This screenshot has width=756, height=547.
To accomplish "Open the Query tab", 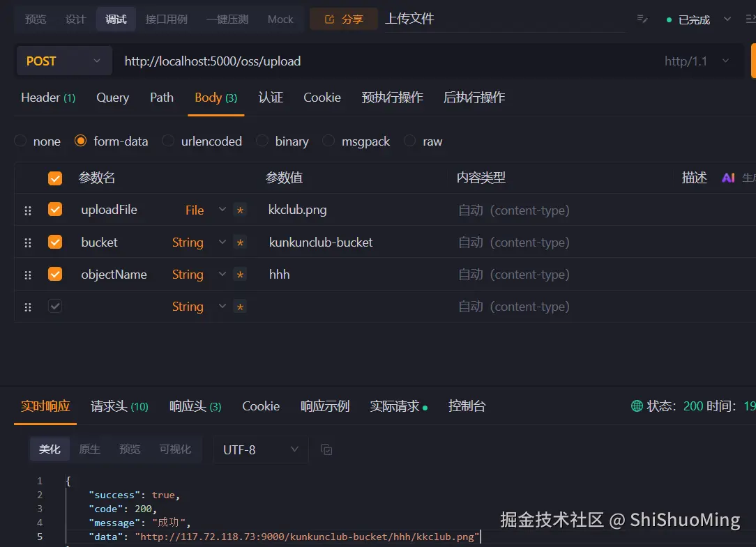I will point(113,98).
